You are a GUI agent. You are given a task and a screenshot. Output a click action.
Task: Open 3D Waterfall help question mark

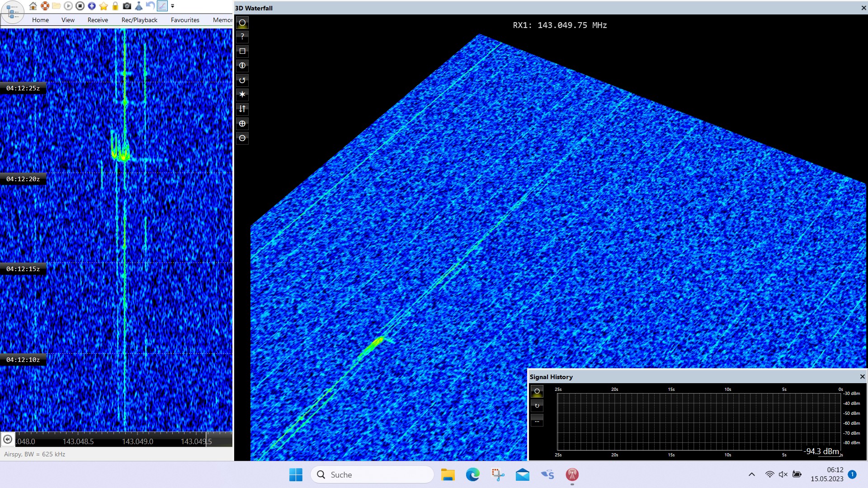(x=242, y=37)
